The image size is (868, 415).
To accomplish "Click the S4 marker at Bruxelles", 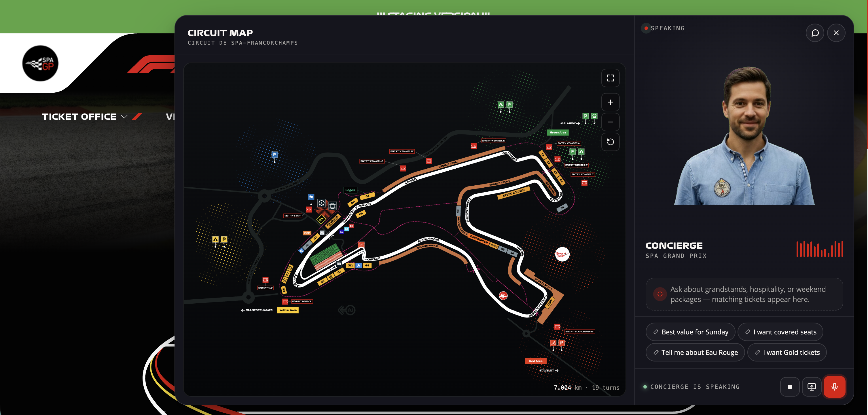I will coord(562,208).
